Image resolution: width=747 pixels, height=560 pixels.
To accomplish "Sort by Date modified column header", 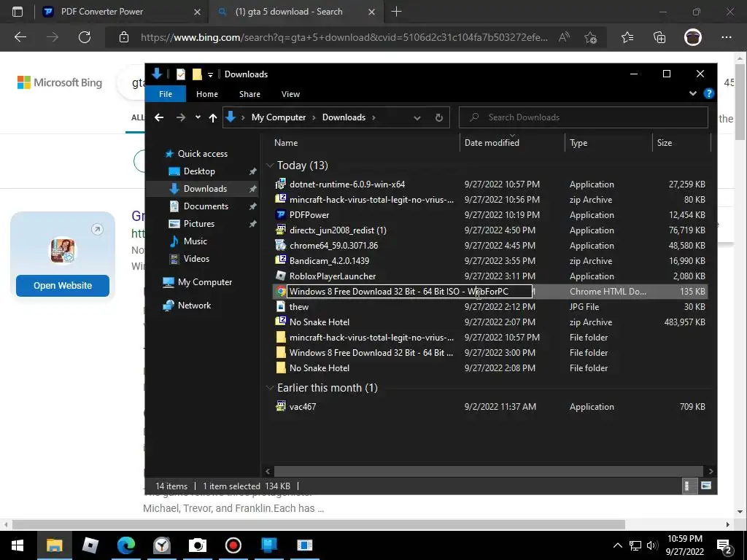I will [492, 143].
